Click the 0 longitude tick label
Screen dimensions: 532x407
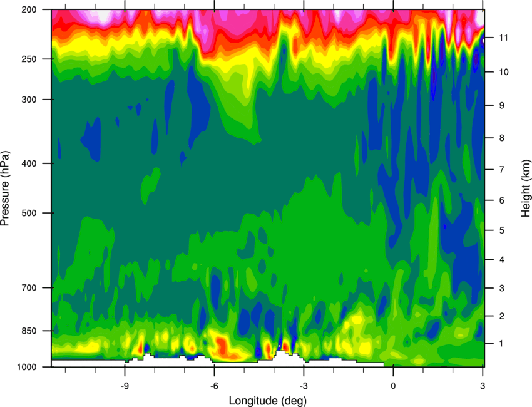tap(393, 386)
